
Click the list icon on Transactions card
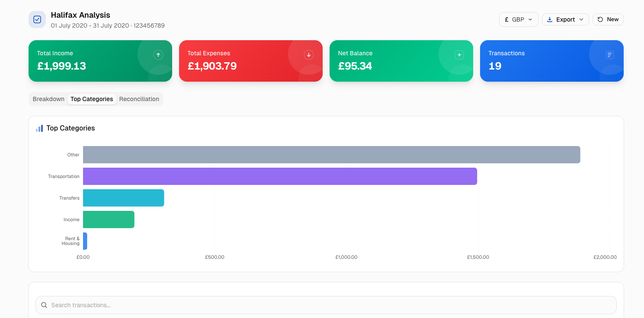pos(609,55)
